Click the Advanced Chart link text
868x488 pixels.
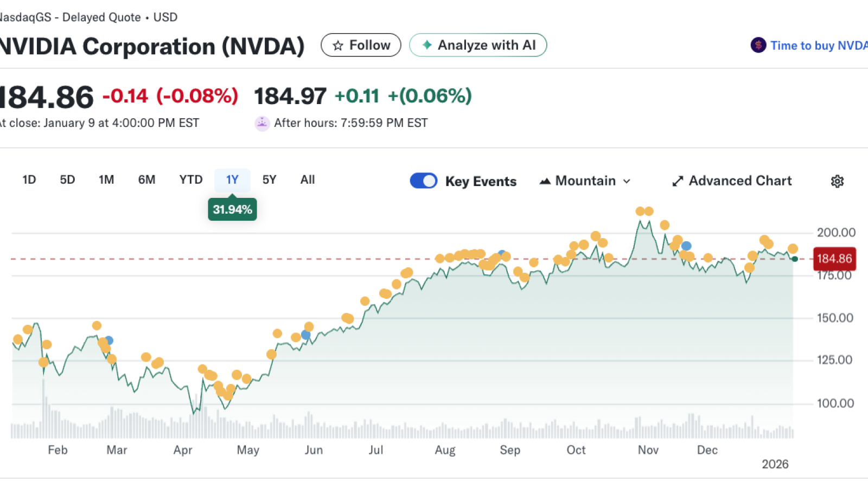(740, 181)
